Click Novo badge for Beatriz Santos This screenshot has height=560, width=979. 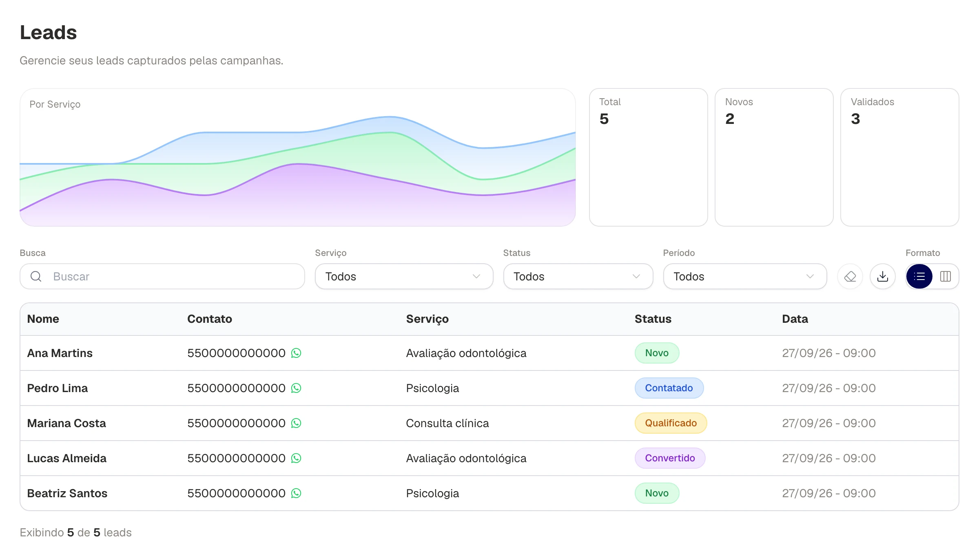(x=657, y=493)
